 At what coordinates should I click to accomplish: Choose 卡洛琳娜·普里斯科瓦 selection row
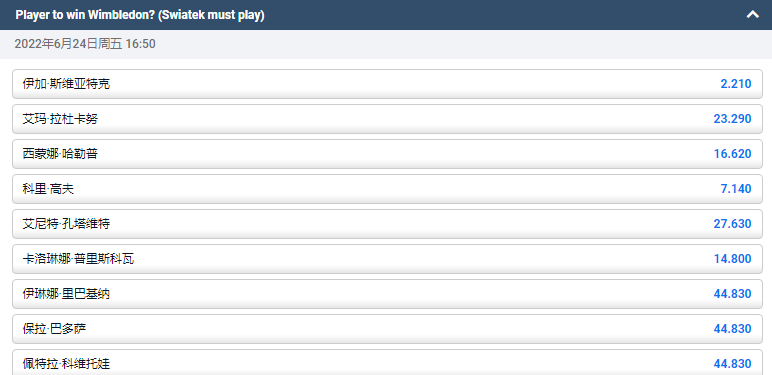pyautogui.click(x=387, y=258)
